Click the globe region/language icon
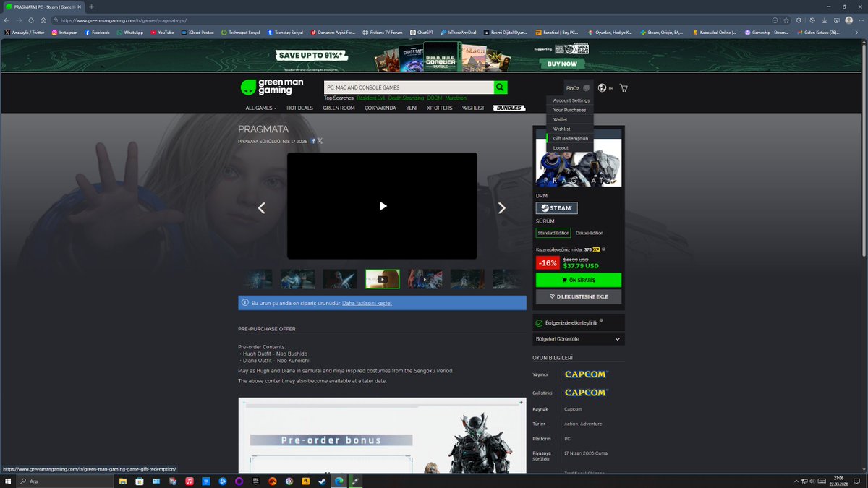This screenshot has height=488, width=868. [602, 88]
